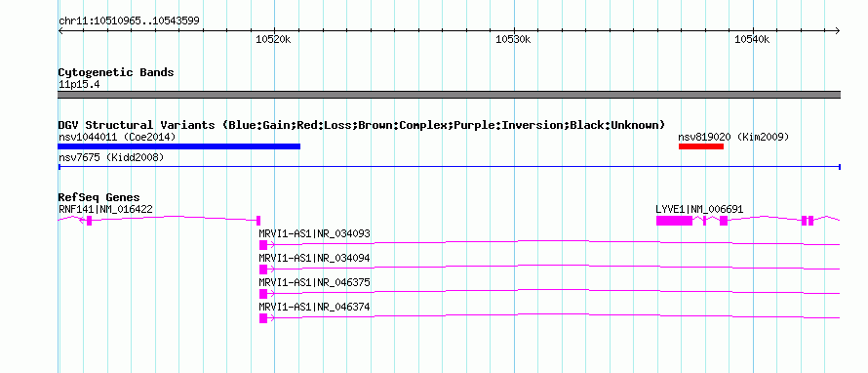Viewport: 868px width, 373px height.
Task: Click the MRVI1-AS1|NR_034094 transcript label
Action: click(314, 259)
